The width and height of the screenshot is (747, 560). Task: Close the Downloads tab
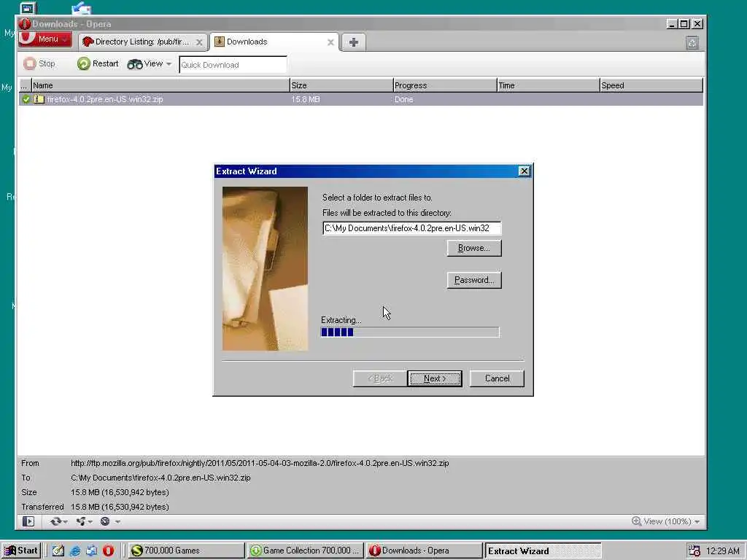pos(330,42)
